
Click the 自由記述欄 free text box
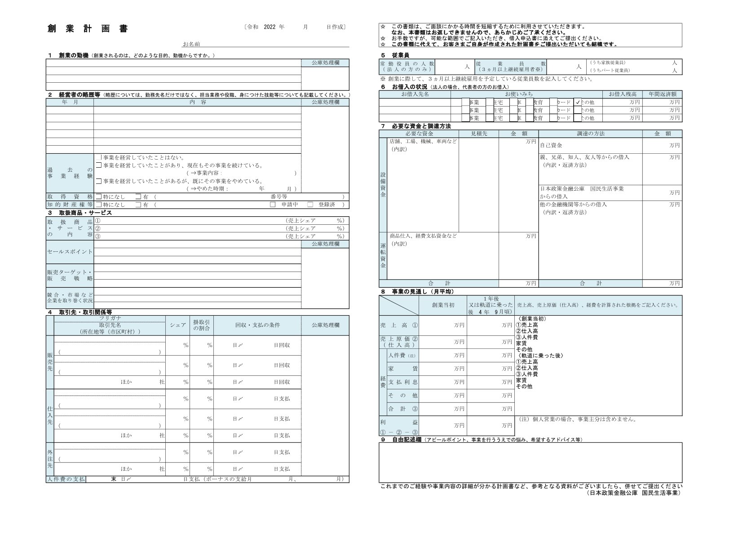(530, 462)
